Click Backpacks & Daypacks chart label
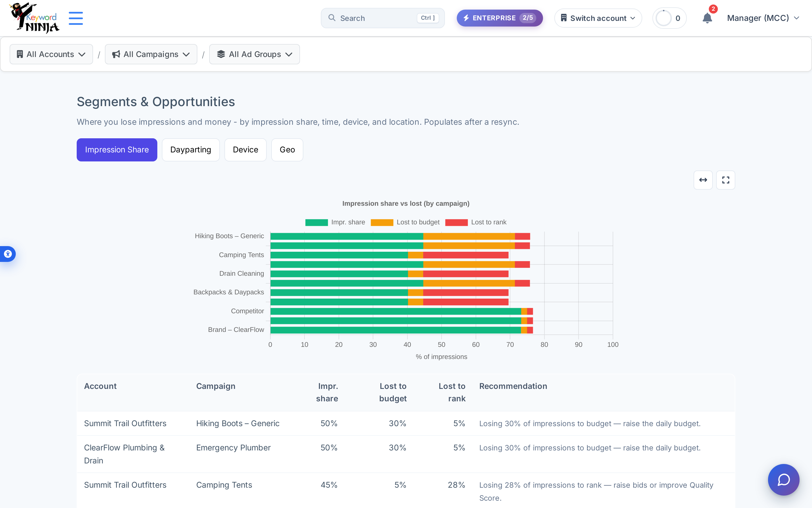The height and width of the screenshot is (508, 812). [228, 292]
